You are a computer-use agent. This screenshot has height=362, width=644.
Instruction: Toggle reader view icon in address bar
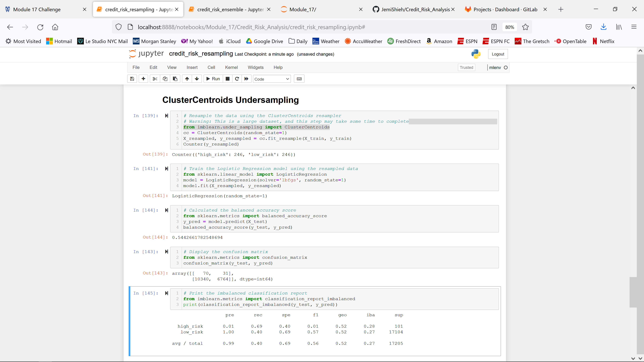494,27
